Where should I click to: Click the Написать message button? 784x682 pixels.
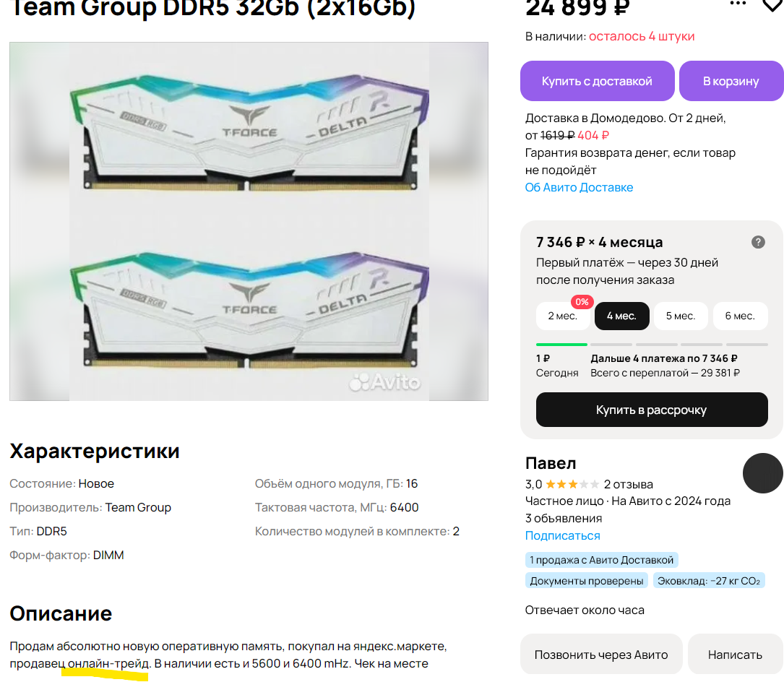pyautogui.click(x=735, y=654)
